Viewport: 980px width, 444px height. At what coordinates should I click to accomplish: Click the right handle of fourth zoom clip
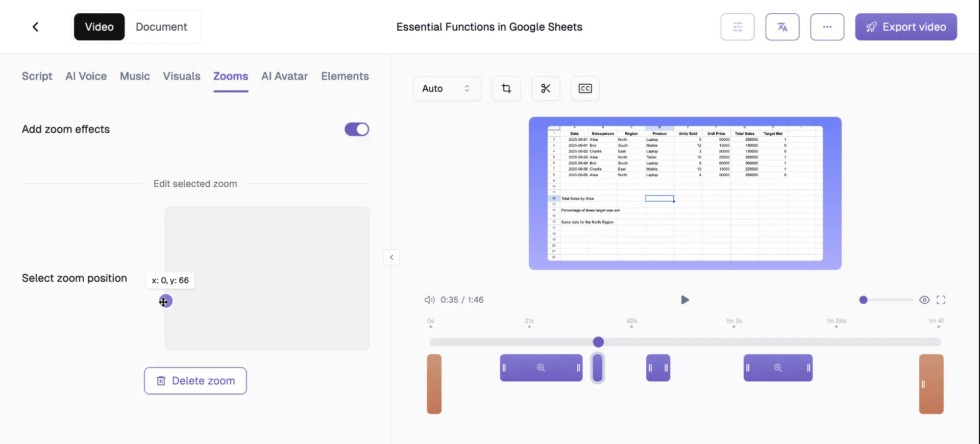(808, 368)
